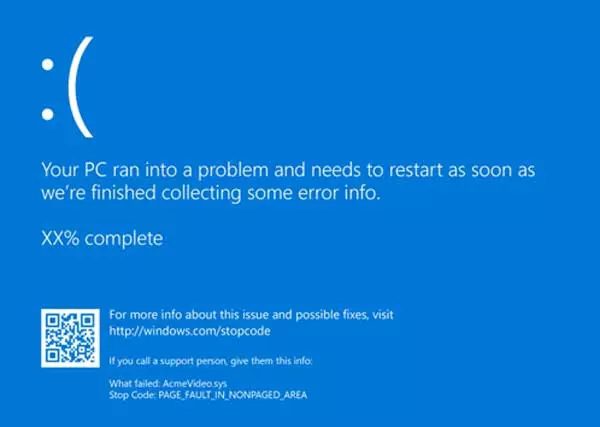Image resolution: width=600 pixels, height=427 pixels.
Task: Click the QR code's bottom-left finder square
Action: 52,356
